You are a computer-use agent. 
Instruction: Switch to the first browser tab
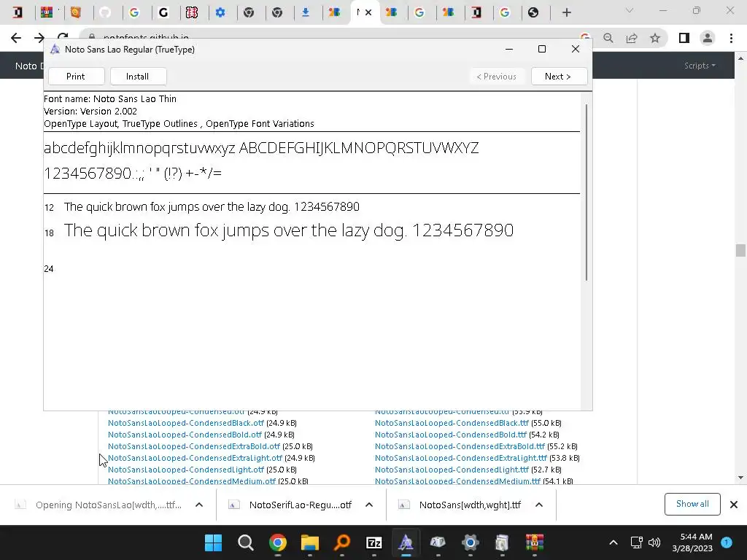[18, 12]
